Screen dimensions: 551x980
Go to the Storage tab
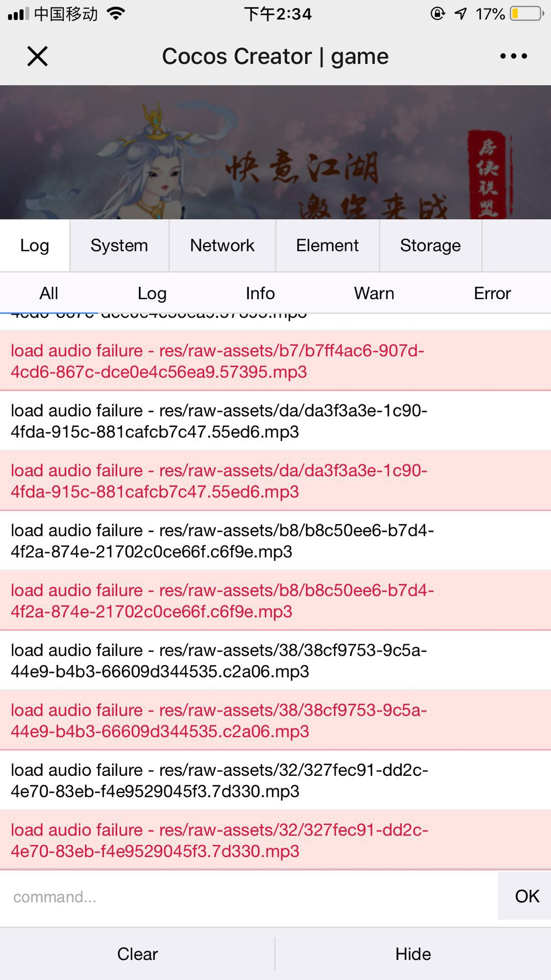[430, 246]
